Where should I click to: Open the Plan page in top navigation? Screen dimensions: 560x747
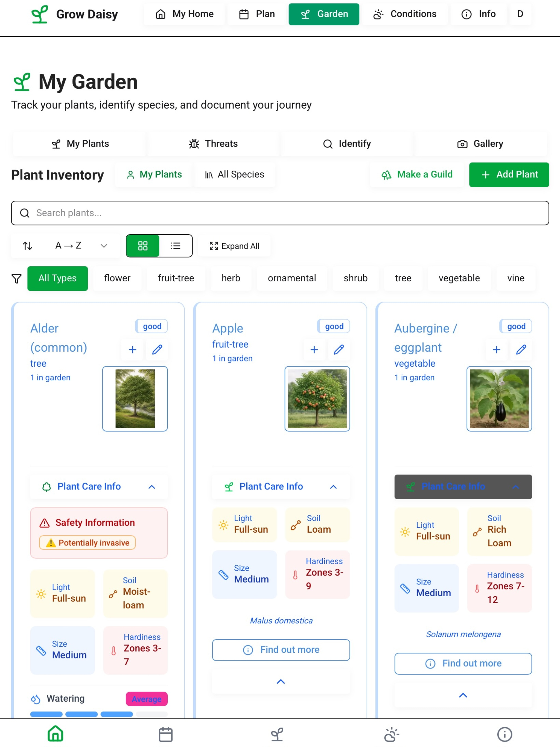(257, 14)
